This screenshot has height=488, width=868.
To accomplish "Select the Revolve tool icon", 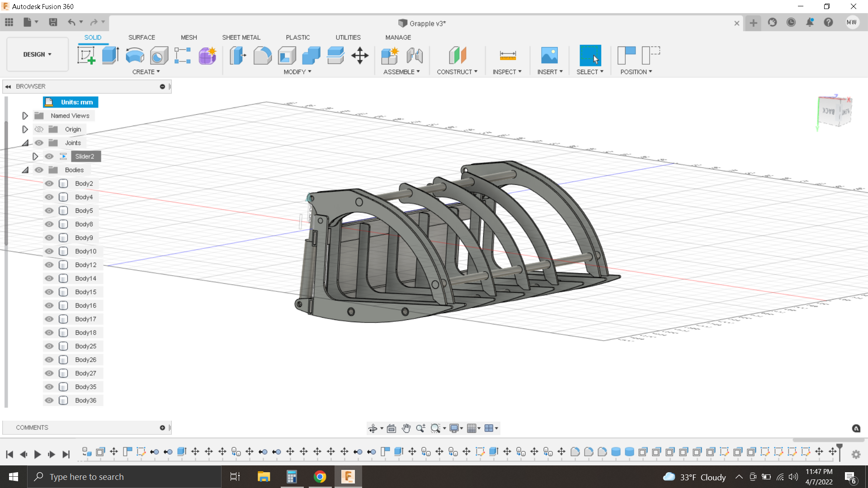I will (135, 56).
